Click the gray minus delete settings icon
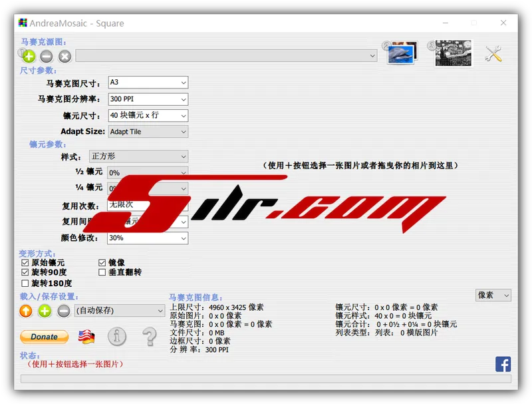The height and width of the screenshot is (404, 532). pyautogui.click(x=63, y=311)
